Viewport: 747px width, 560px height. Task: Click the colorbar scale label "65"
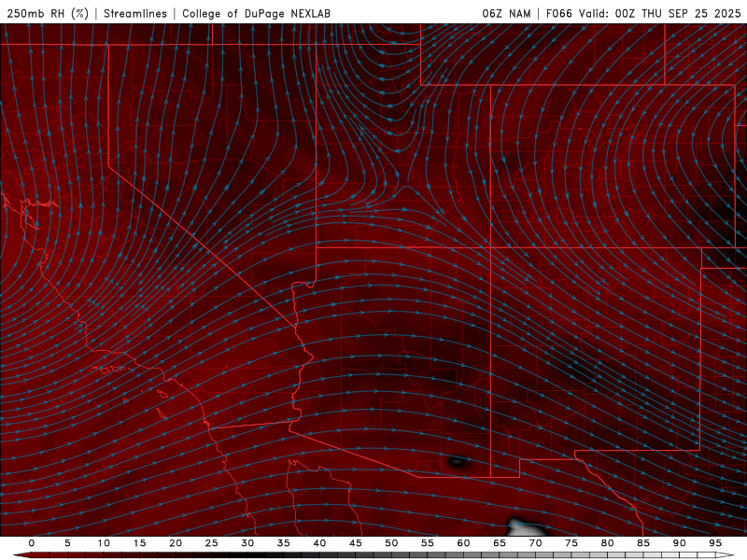[500, 543]
